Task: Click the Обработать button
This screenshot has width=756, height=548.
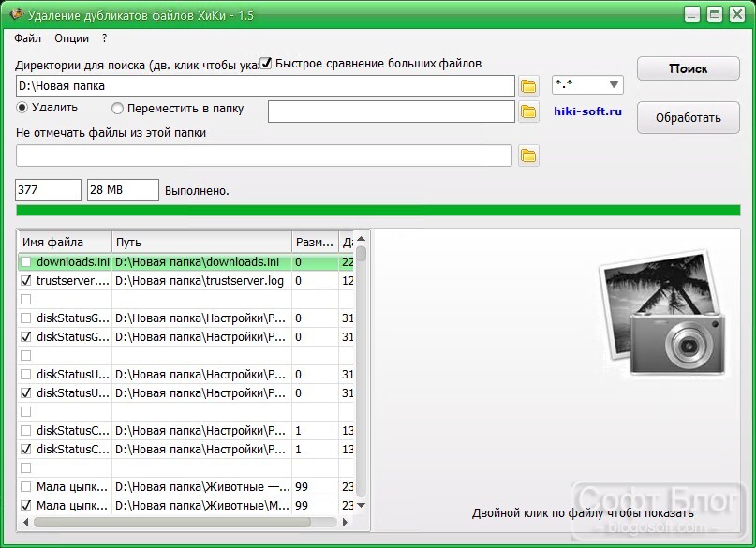Action: pos(688,118)
